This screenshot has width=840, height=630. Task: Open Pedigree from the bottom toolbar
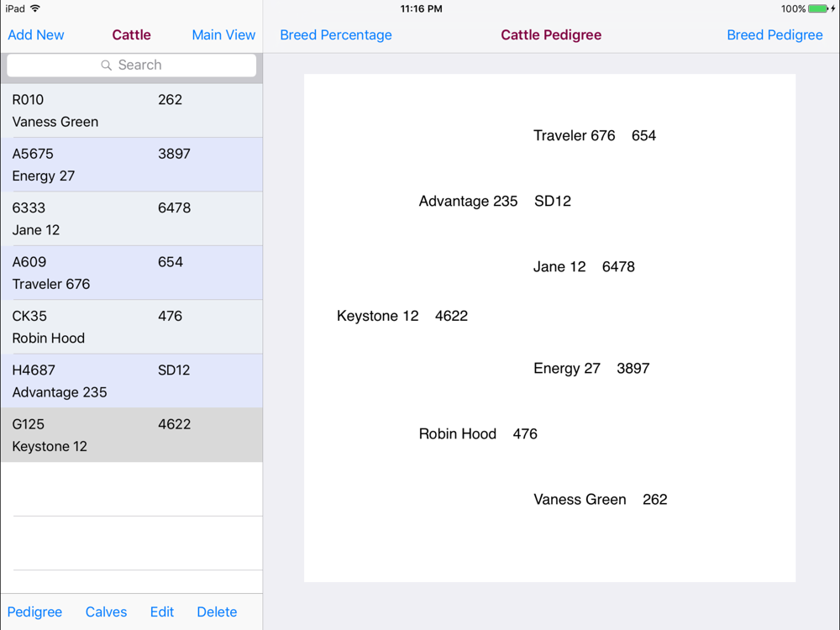pos(35,612)
